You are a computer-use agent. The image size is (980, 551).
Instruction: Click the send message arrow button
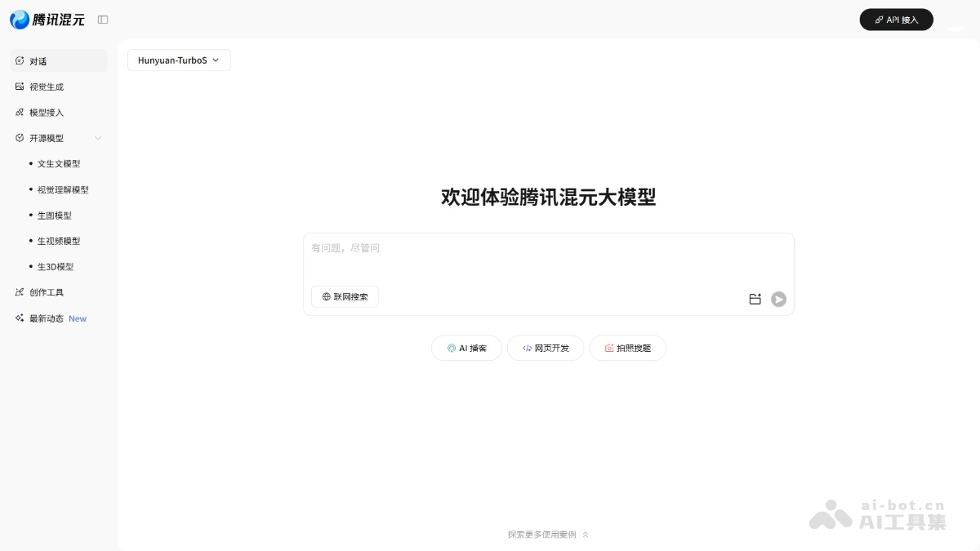pyautogui.click(x=778, y=300)
